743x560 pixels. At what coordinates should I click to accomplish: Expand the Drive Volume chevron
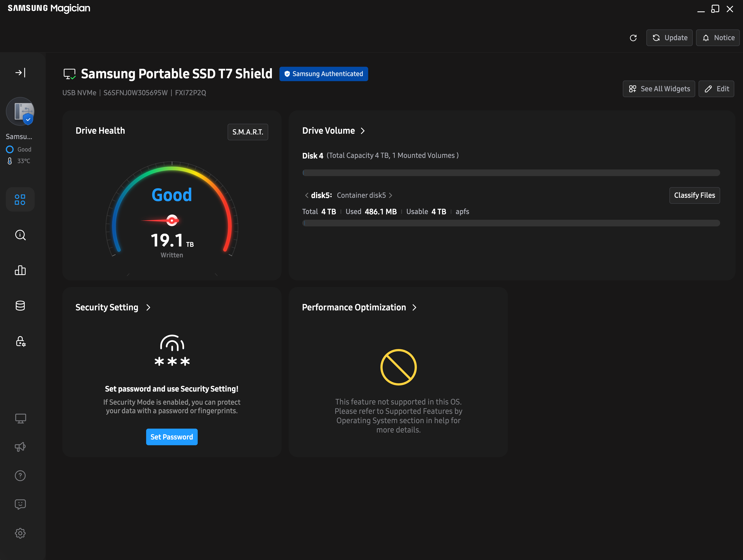(x=363, y=131)
